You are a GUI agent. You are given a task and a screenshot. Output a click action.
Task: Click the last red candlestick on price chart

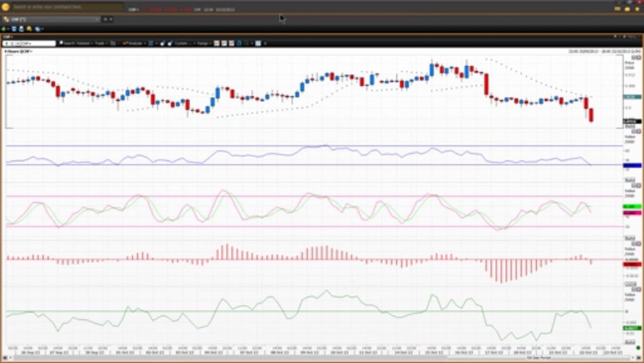591,115
